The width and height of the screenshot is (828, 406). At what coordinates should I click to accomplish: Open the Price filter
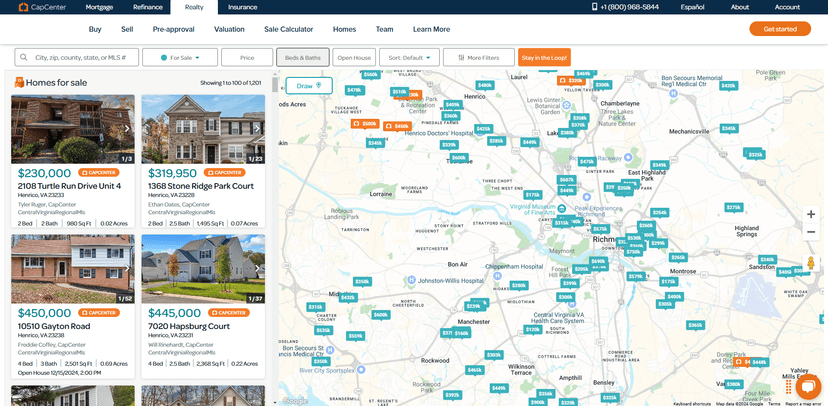[x=247, y=58]
